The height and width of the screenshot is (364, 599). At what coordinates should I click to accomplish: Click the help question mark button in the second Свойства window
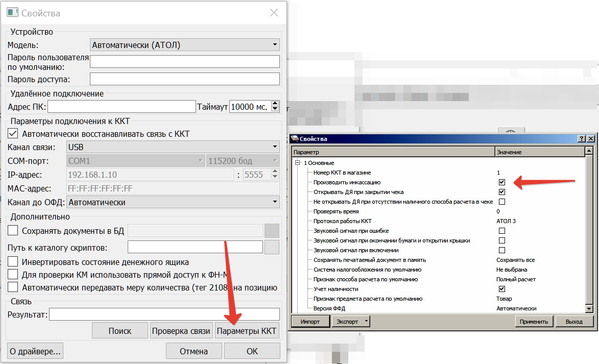point(582,139)
